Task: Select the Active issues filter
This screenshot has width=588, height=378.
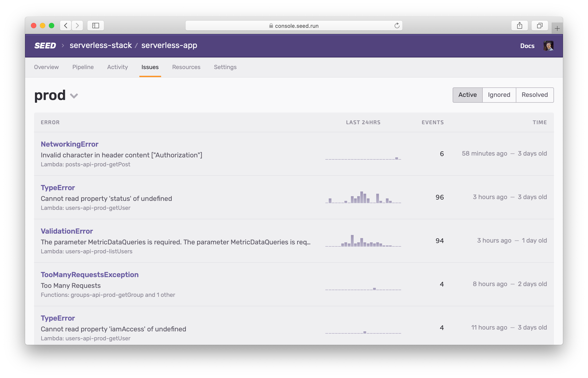Action: (x=467, y=95)
